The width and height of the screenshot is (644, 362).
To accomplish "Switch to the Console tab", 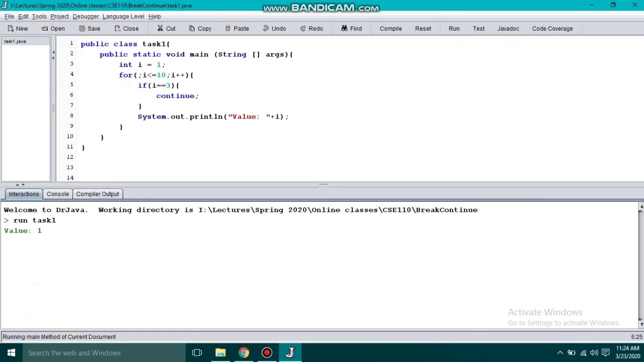I will 58,194.
